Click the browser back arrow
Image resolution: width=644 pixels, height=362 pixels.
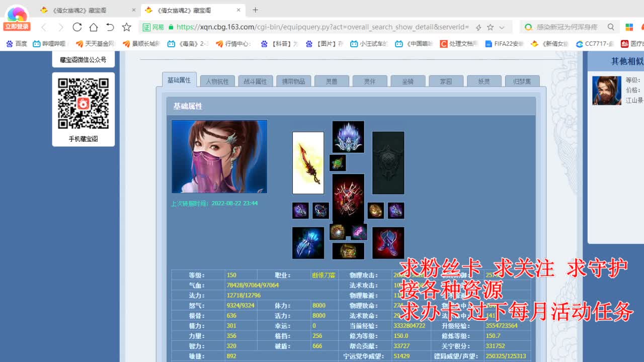point(44,27)
